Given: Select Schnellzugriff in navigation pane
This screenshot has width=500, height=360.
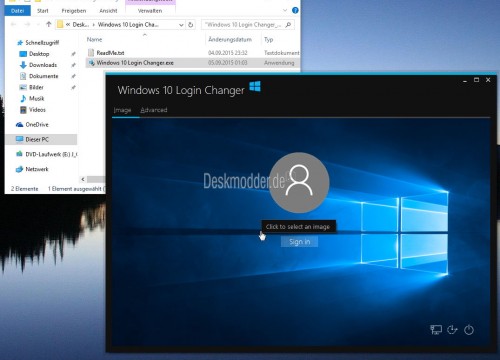Looking at the screenshot, I should pos(42,43).
